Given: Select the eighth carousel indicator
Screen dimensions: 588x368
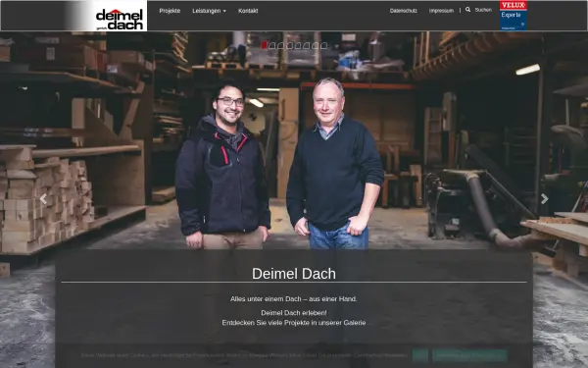Looking at the screenshot, I should tap(324, 45).
